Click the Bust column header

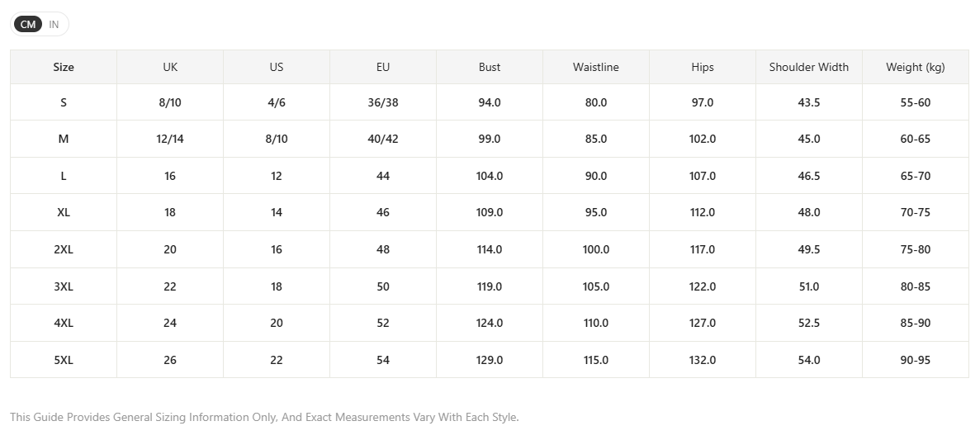tap(490, 67)
